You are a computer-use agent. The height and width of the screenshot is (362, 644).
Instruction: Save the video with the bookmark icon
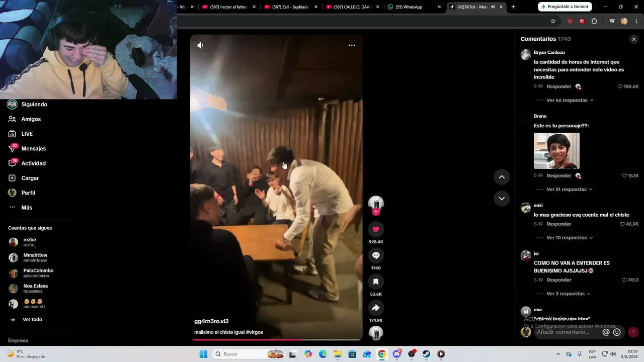(376, 282)
